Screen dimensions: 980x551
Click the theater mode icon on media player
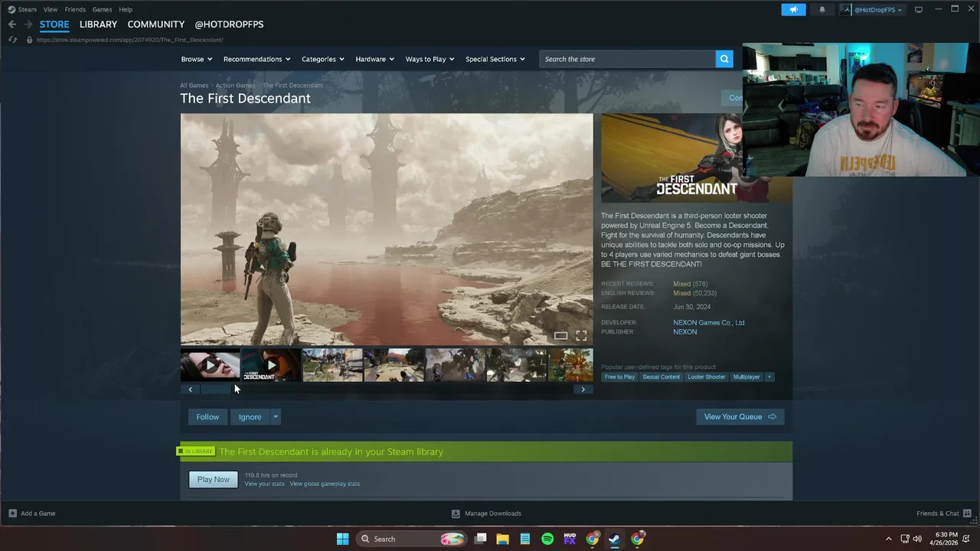(560, 335)
